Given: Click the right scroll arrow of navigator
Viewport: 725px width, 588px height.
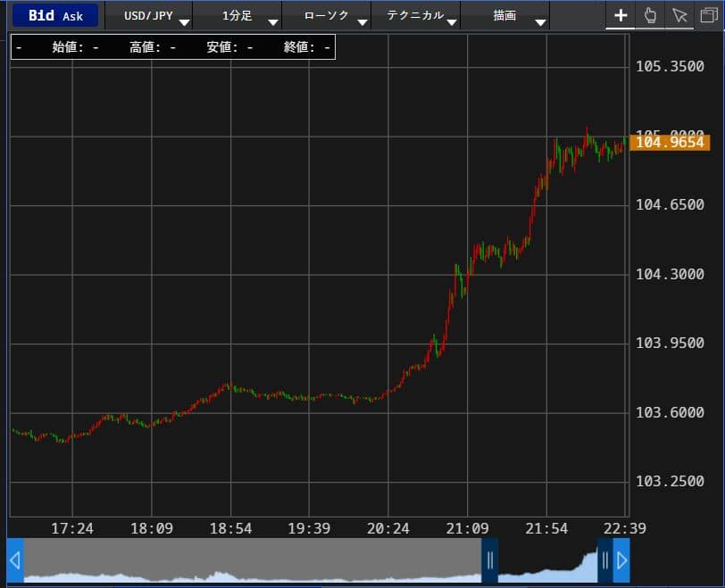Looking at the screenshot, I should pyautogui.click(x=621, y=560).
